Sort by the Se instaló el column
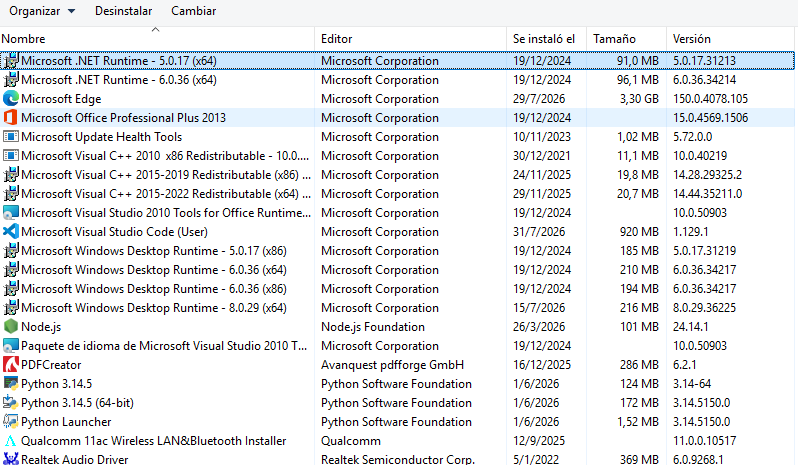Screen dimensions: 798x465 544,39
